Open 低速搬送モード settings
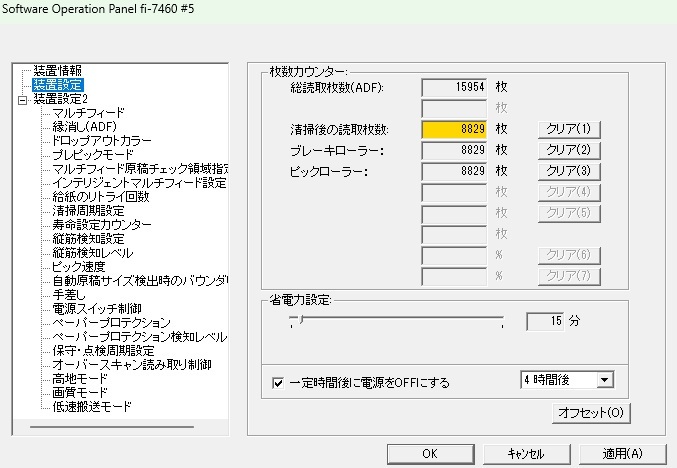Screen dimensions: 677x468 pos(92,406)
